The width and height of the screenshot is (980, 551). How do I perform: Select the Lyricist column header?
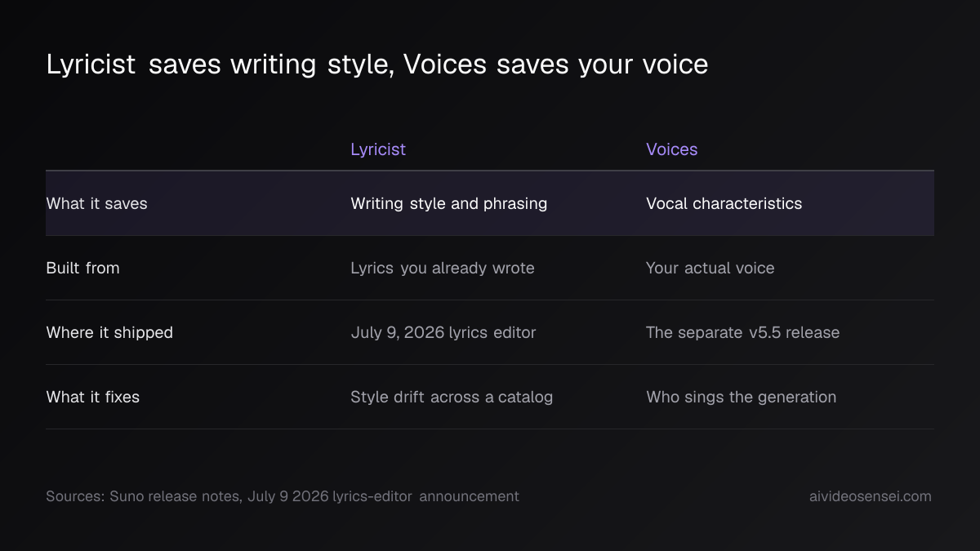[378, 149]
